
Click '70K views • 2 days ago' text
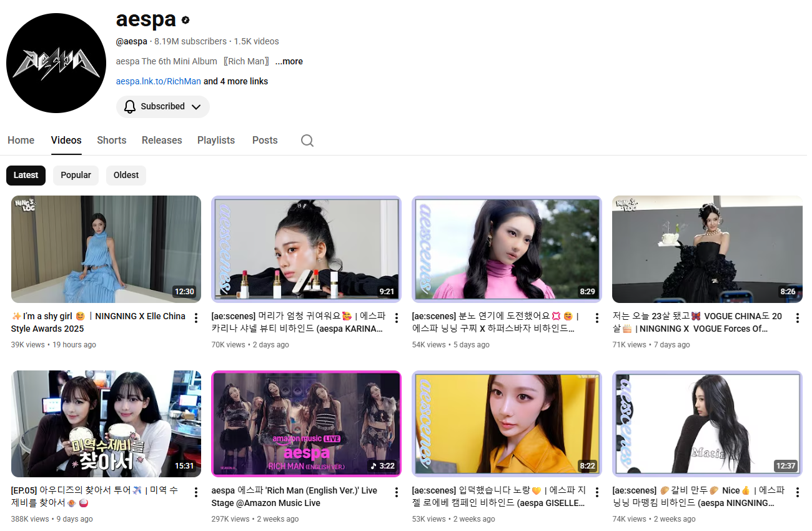point(250,345)
